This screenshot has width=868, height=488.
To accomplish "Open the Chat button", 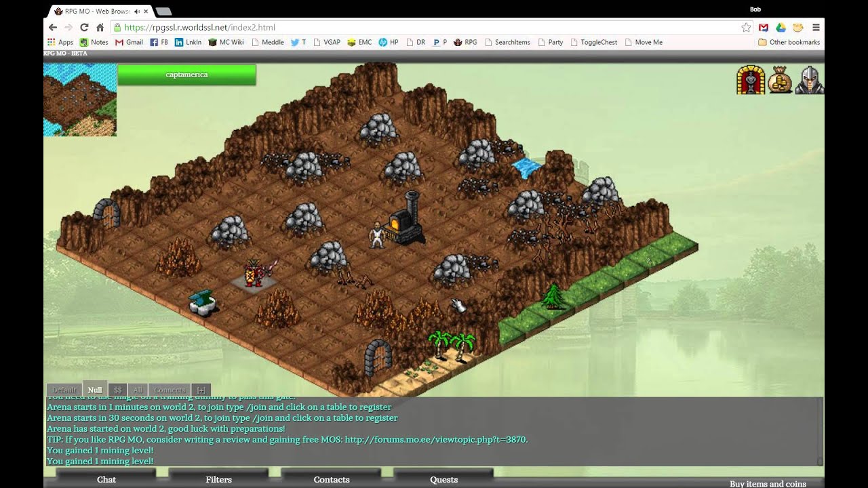I will pos(106,479).
